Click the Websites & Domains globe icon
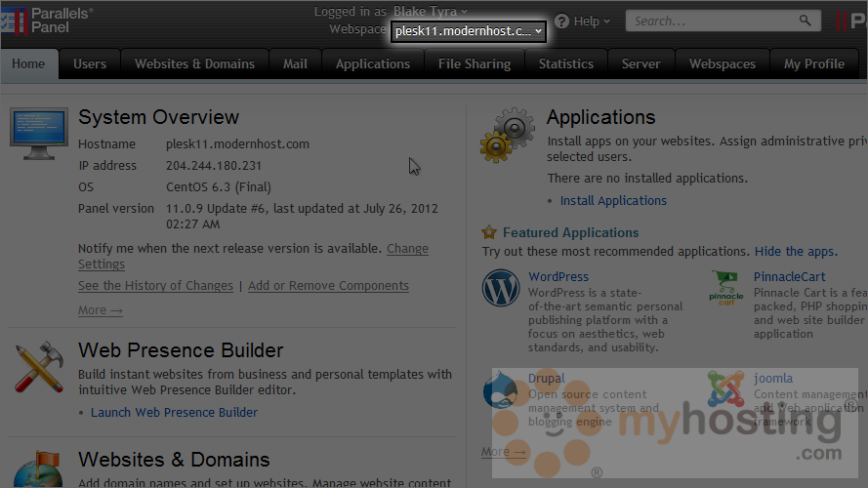The width and height of the screenshot is (868, 488). coord(38,469)
